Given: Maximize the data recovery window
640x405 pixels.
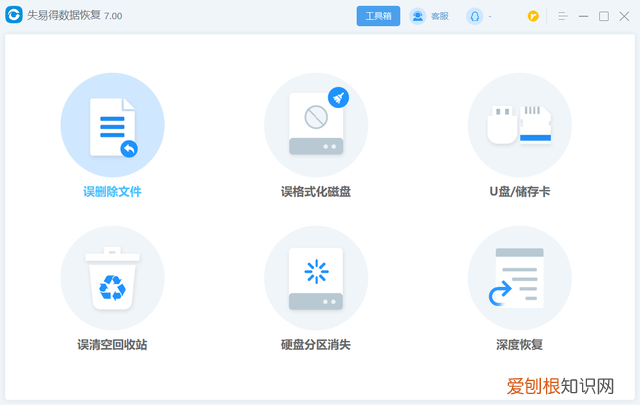Looking at the screenshot, I should (x=604, y=16).
